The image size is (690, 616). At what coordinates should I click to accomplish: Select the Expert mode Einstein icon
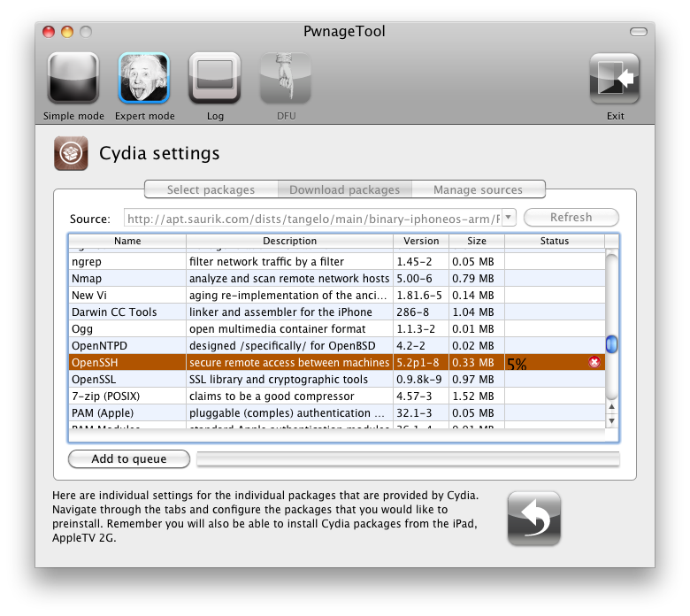coord(144,79)
